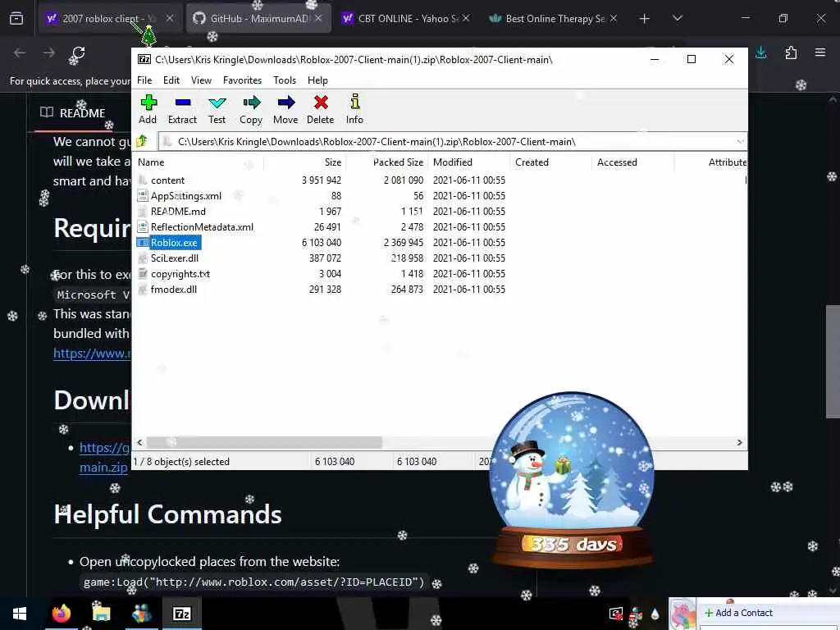
Task: Select the ReflectionMetadata.xml file
Action: click(202, 227)
